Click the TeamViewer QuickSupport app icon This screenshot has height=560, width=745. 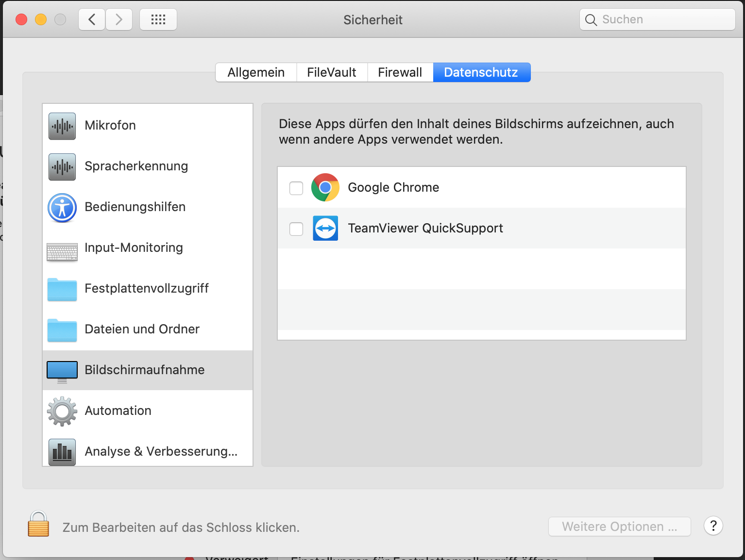tap(325, 228)
